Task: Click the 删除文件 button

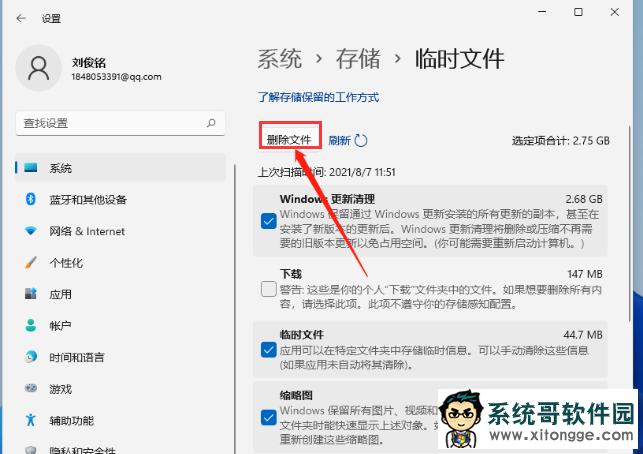Action: click(289, 140)
